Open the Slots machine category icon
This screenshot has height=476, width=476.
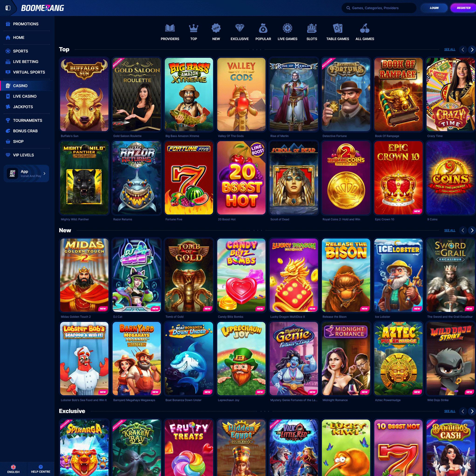coord(312,29)
